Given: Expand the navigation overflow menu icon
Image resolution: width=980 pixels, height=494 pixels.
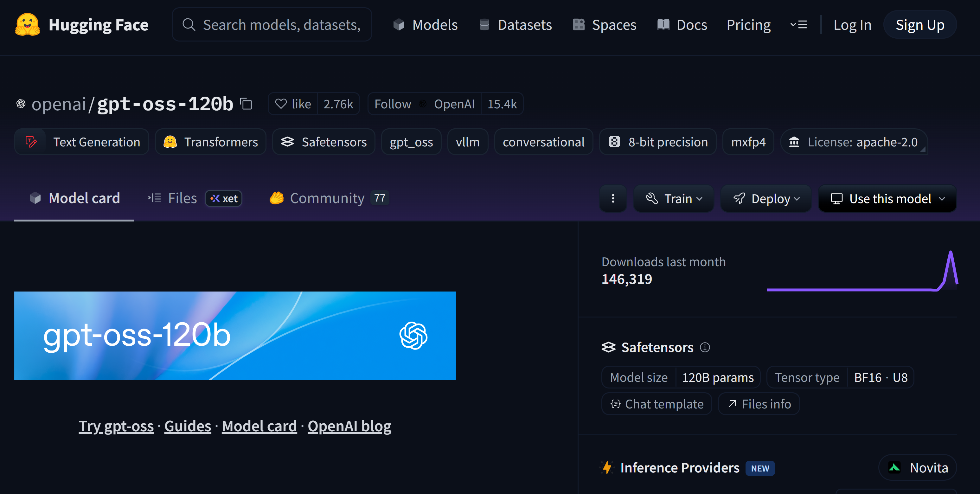Looking at the screenshot, I should click(798, 25).
